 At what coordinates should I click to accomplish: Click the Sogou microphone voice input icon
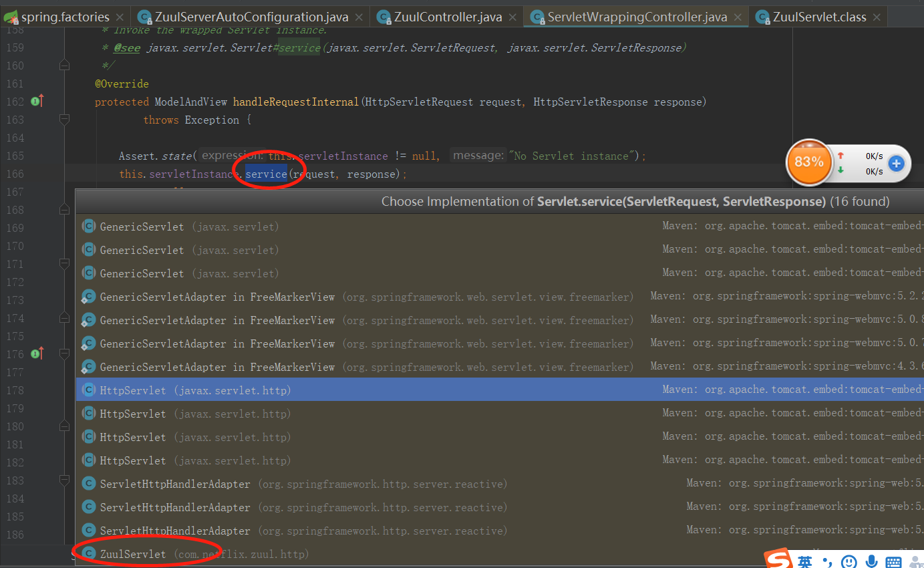tap(871, 562)
